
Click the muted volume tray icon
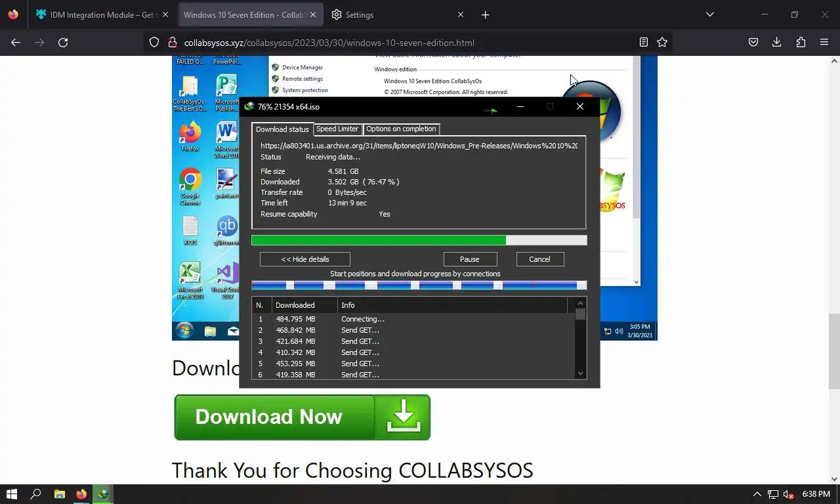click(x=789, y=494)
